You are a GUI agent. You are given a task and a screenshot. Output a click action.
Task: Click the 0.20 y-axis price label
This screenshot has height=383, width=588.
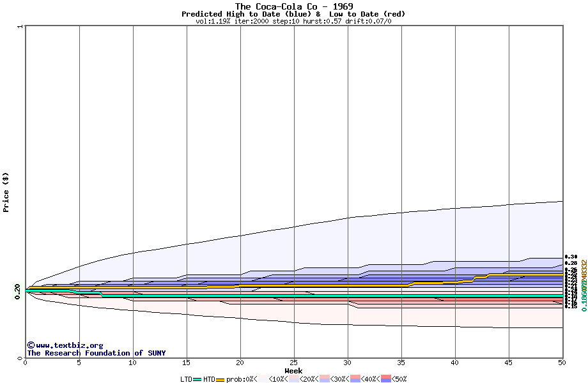pyautogui.click(x=17, y=291)
